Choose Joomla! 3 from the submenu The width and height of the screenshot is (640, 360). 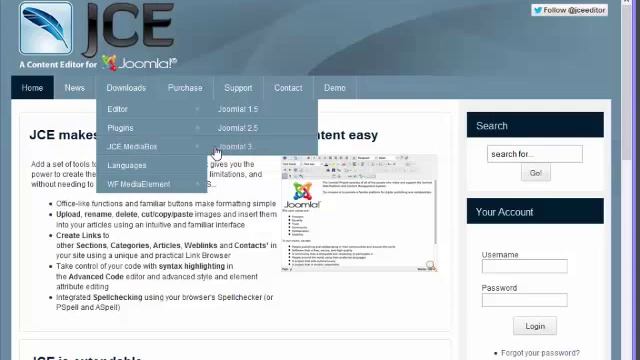point(262,147)
